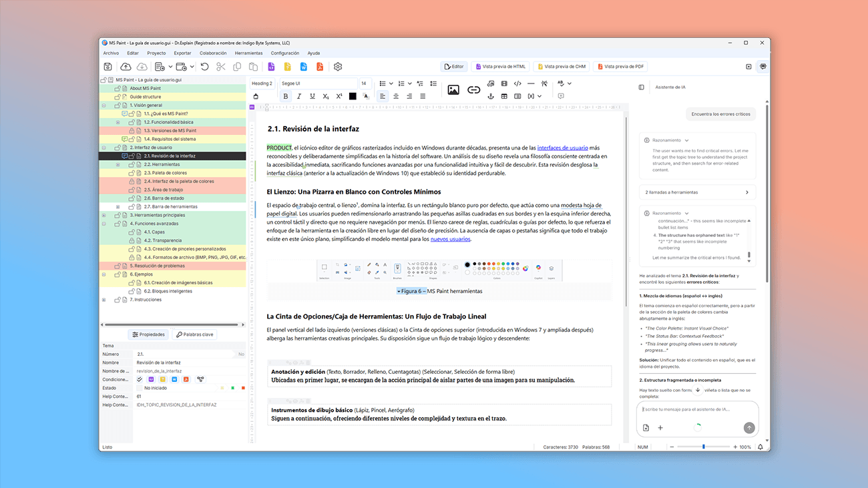Open the Colaboración menu

coord(213,53)
